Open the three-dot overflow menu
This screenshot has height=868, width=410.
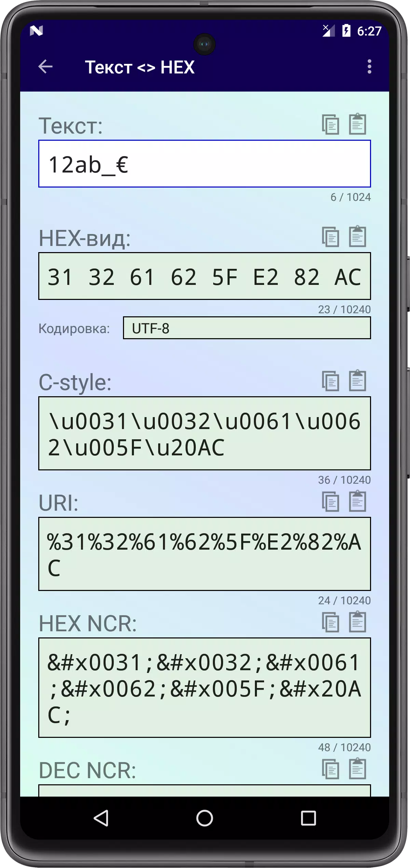(369, 67)
